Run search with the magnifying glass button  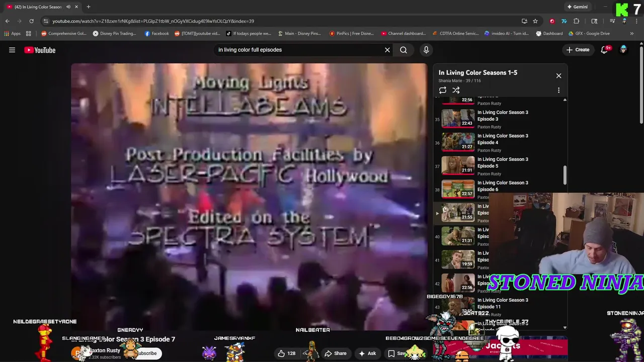(x=404, y=50)
